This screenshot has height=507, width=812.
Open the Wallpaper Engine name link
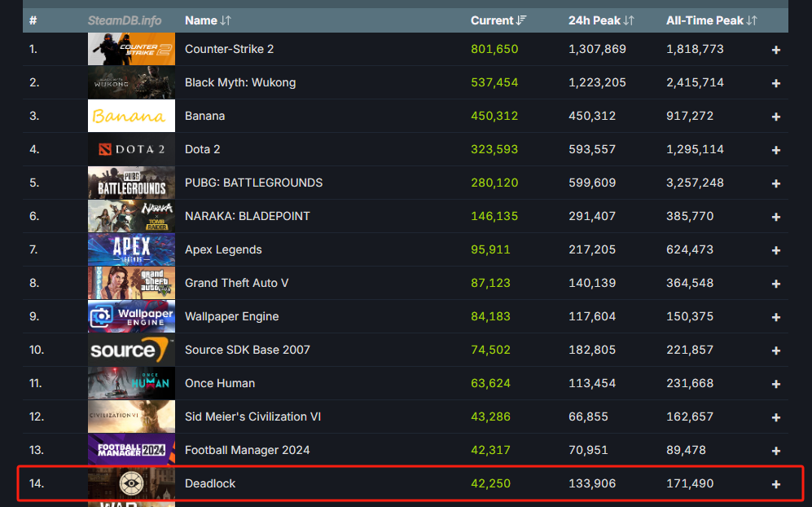232,317
